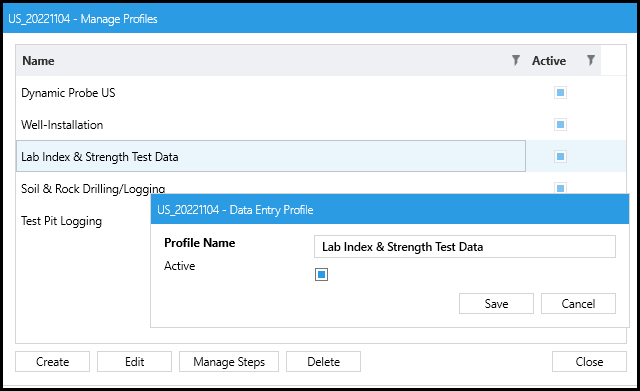
Task: Open the Name column filter icon
Action: pos(516,60)
